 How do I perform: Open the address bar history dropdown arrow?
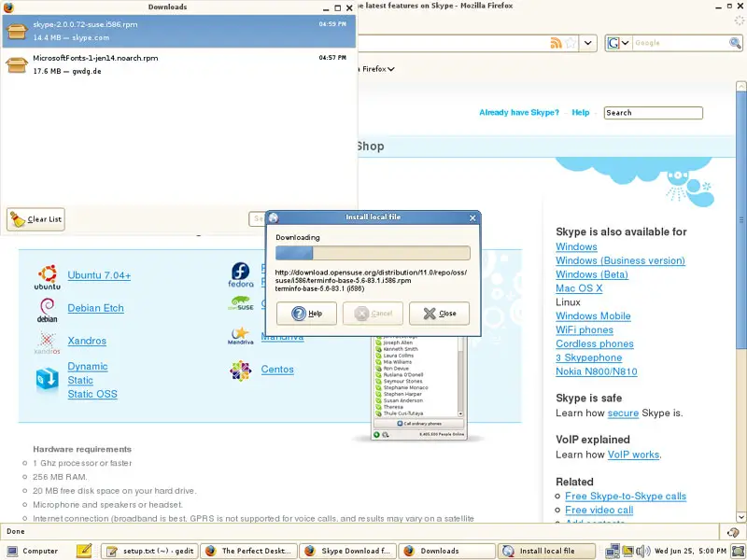click(588, 43)
